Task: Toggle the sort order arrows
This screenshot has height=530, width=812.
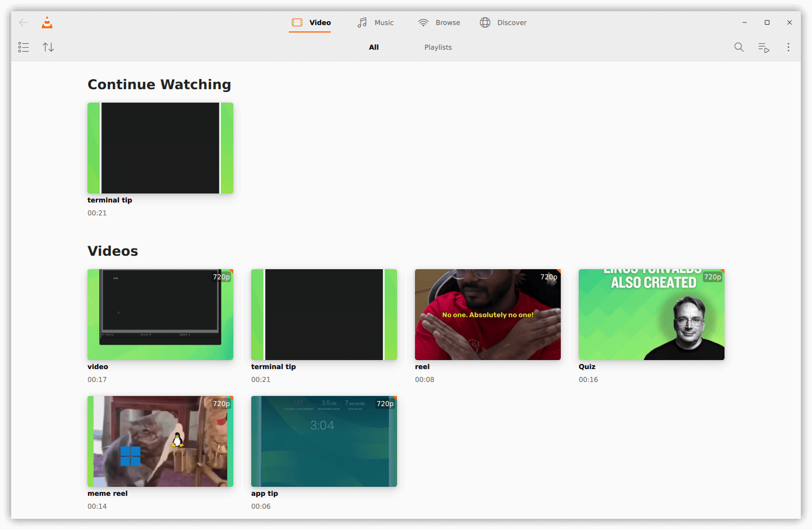Action: point(48,47)
